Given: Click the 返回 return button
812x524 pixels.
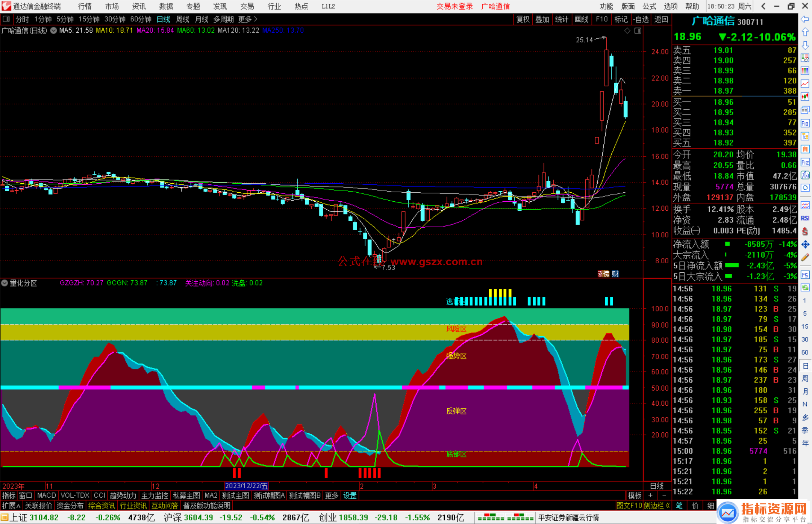Looking at the screenshot, I should point(661,19).
